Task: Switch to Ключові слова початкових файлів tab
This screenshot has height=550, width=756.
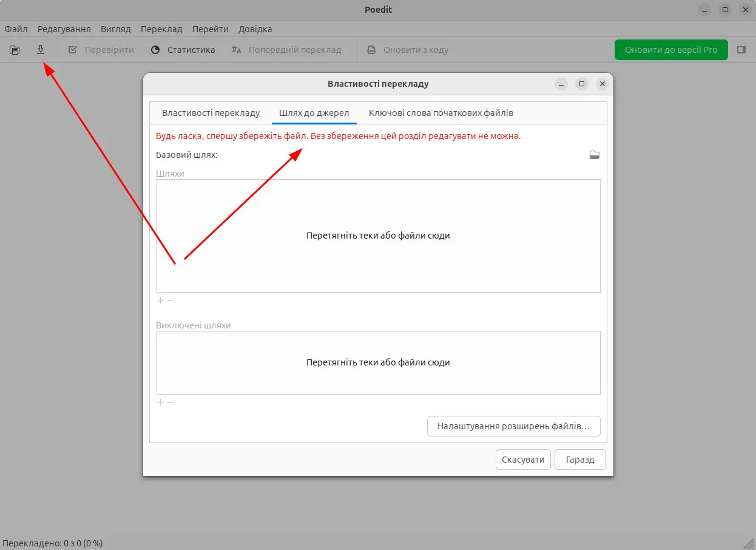Action: tap(441, 113)
